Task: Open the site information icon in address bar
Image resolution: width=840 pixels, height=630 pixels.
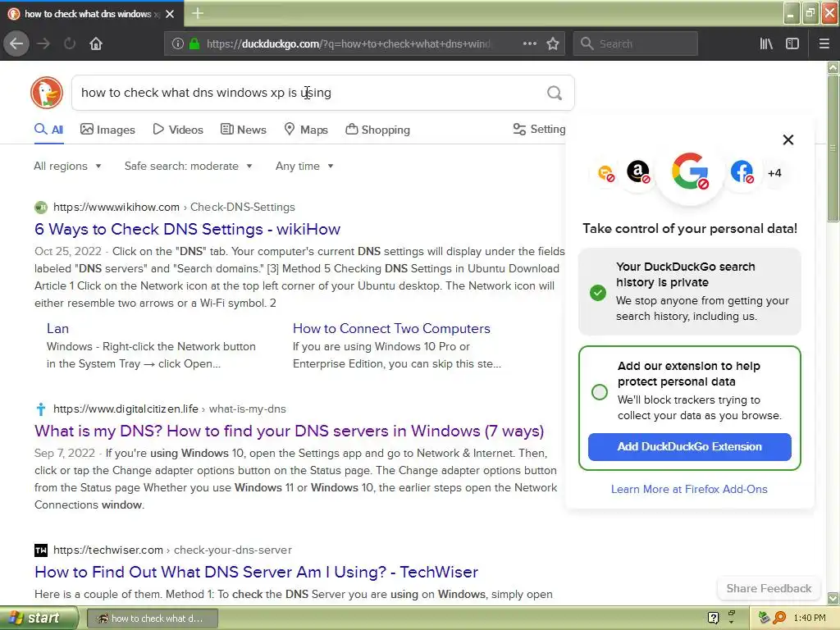Action: [x=178, y=43]
